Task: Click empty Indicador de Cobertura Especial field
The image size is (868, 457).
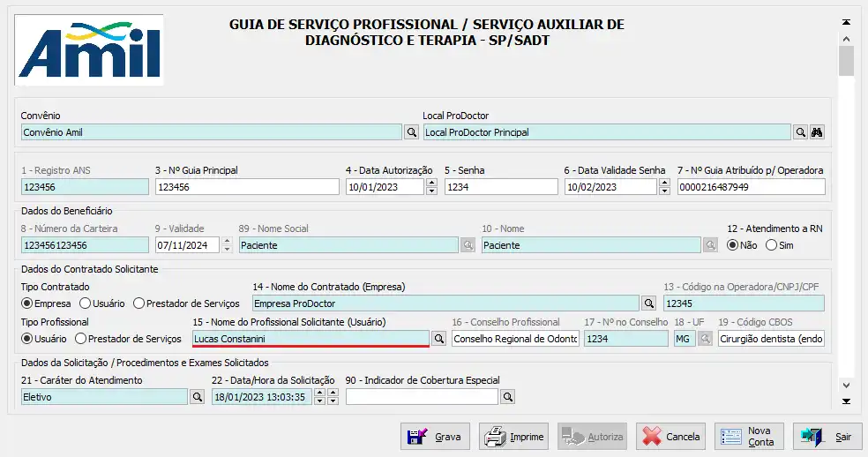Action: (423, 397)
